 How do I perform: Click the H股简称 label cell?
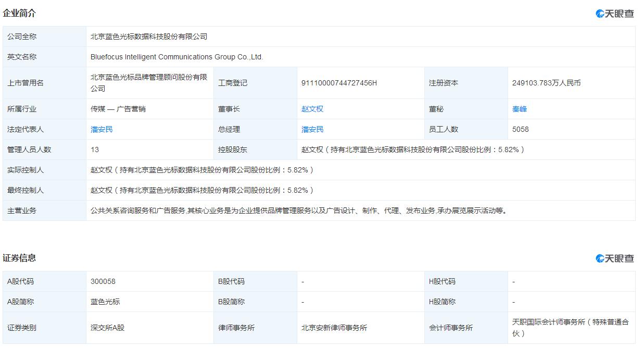coord(466,302)
